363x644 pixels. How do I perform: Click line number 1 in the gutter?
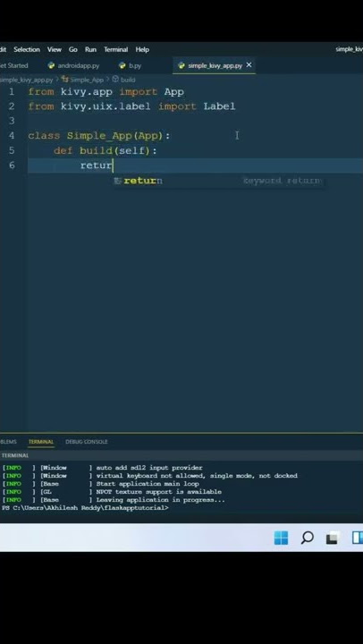coord(12,91)
